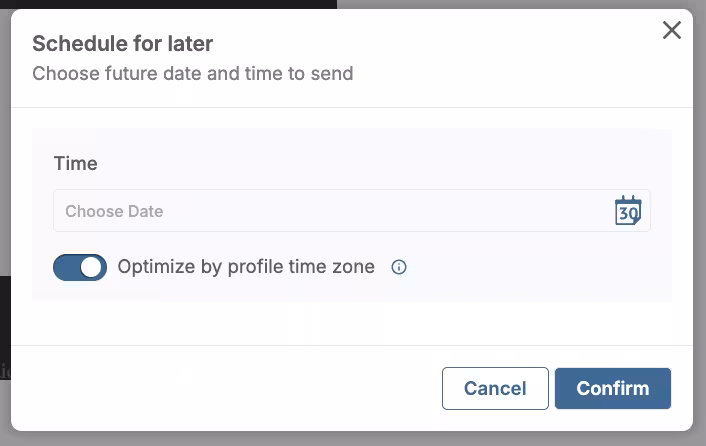Choose Cancel to abandon scheduling
The width and height of the screenshot is (706, 446).
click(x=495, y=388)
